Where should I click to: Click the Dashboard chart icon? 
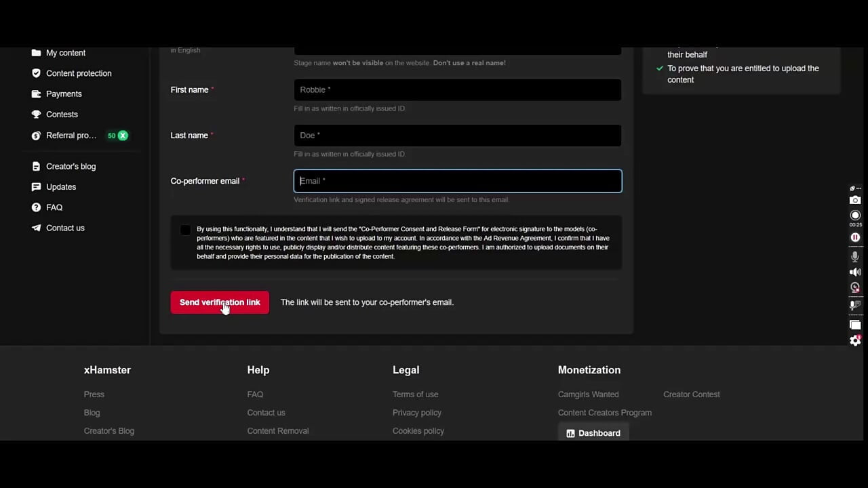(570, 433)
